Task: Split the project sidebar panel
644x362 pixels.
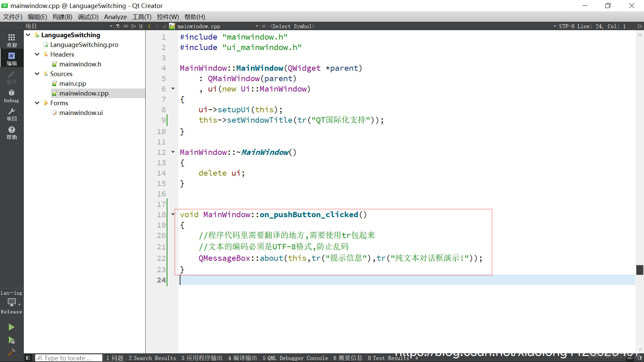Action: [x=133, y=26]
